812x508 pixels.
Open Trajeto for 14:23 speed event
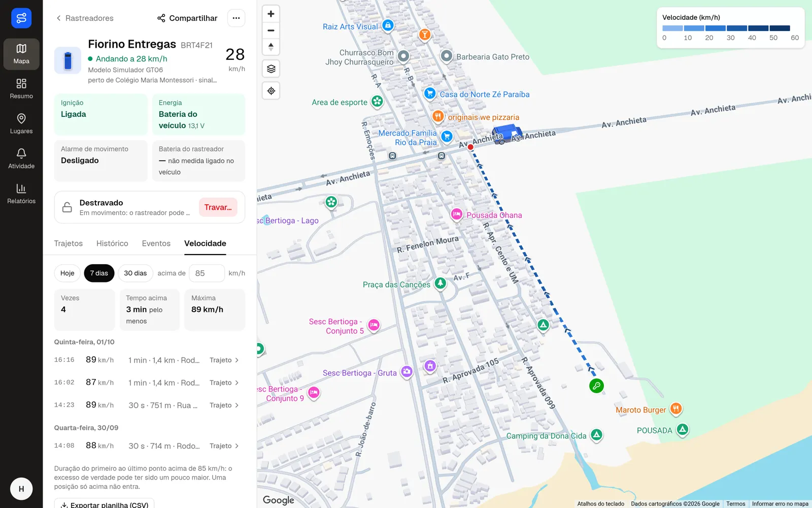pos(224,405)
